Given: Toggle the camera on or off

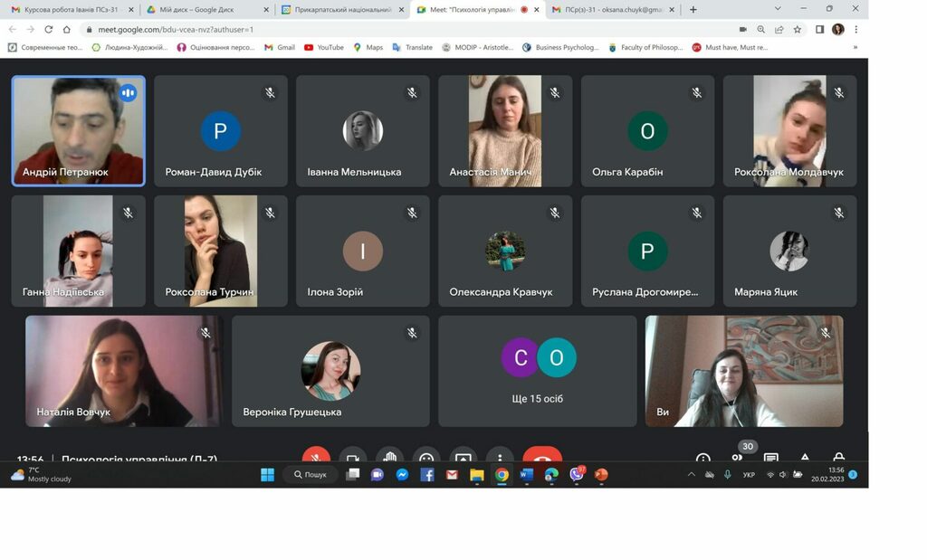Looking at the screenshot, I should (352, 457).
